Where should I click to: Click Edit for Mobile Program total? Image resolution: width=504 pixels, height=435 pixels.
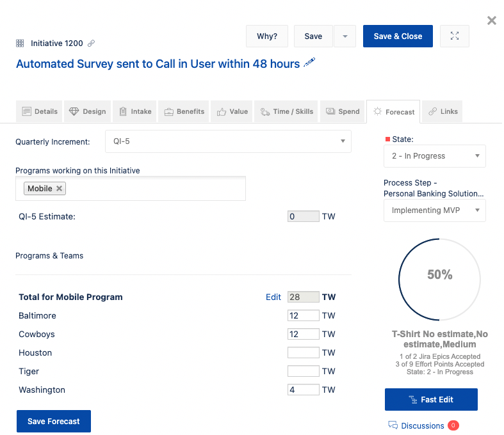pos(273,297)
